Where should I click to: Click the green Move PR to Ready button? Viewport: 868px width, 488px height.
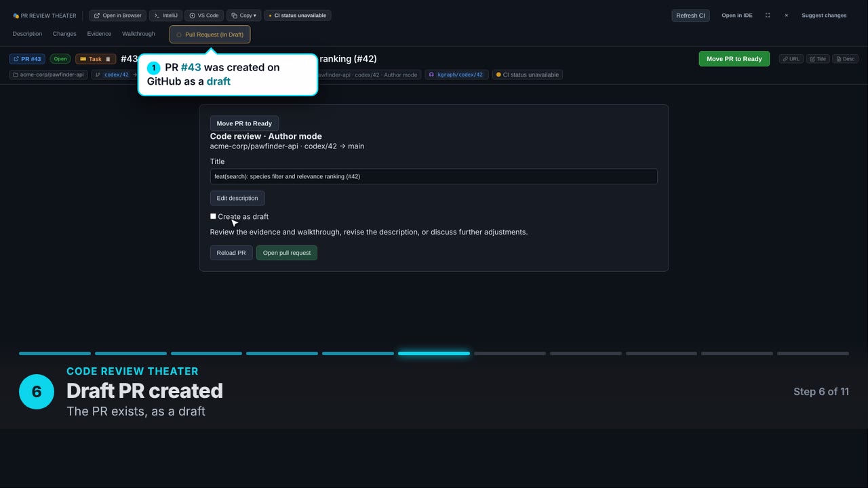tap(734, 59)
